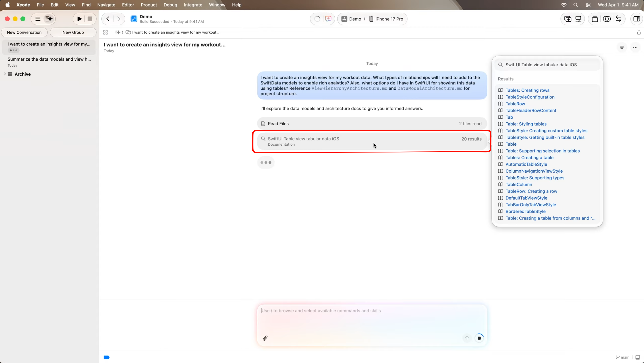Collapse the SwiftUI Table documentation search step
Viewport: 644px width, 363px height.
point(372,141)
